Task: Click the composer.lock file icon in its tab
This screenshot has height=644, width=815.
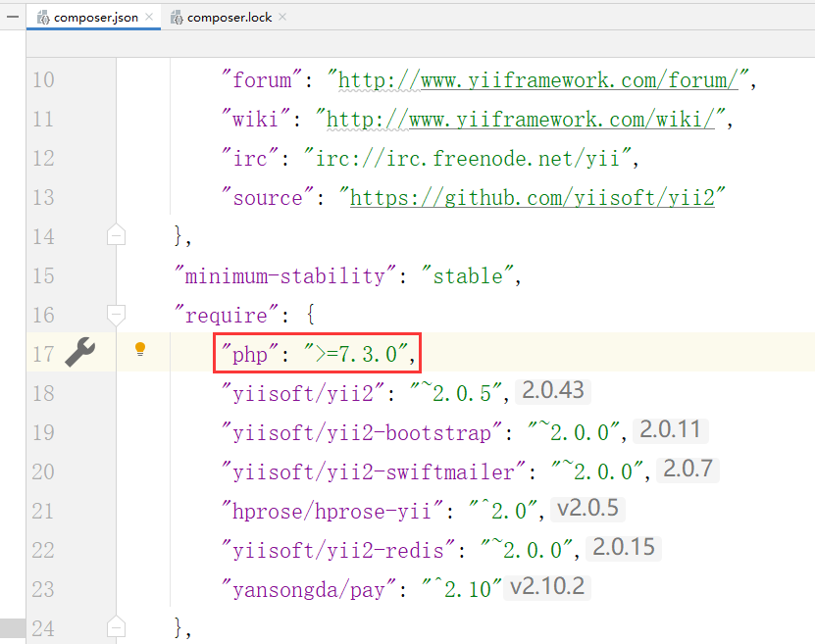Action: (177, 17)
